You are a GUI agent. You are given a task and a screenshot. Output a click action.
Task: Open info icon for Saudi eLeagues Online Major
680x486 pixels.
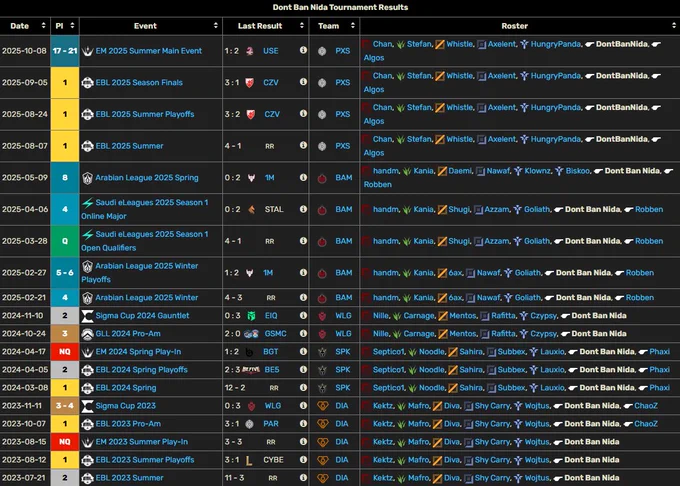[x=303, y=209]
